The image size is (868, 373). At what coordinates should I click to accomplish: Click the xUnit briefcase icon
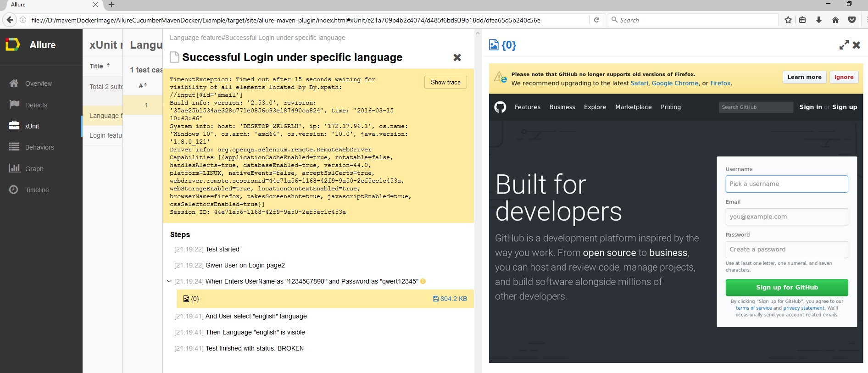point(14,125)
